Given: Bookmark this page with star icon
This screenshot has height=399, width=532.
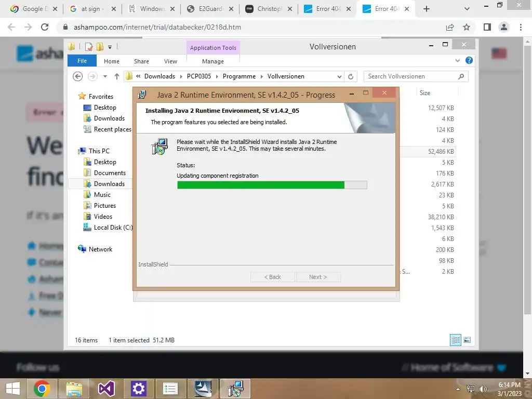Looking at the screenshot, I should coord(467,27).
